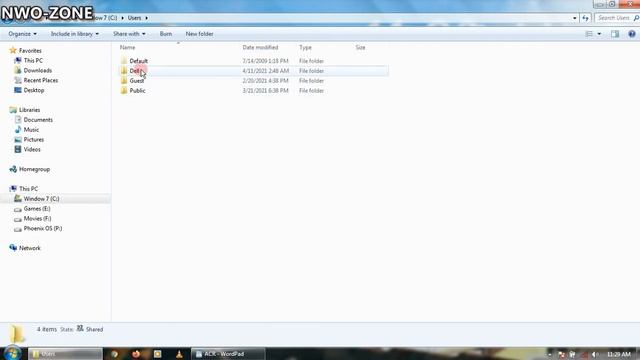The height and width of the screenshot is (360, 640).
Task: Open Help with the question mark icon
Action: (631, 34)
